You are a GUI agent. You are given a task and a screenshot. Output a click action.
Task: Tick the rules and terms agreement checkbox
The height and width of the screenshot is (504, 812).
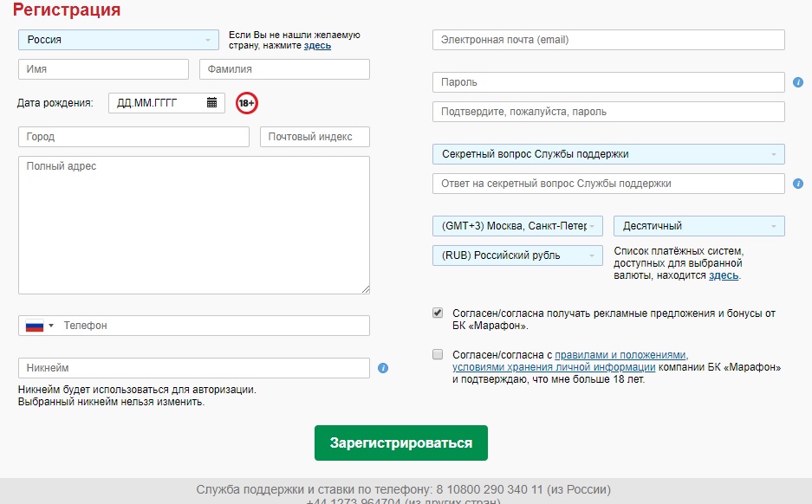(x=438, y=354)
